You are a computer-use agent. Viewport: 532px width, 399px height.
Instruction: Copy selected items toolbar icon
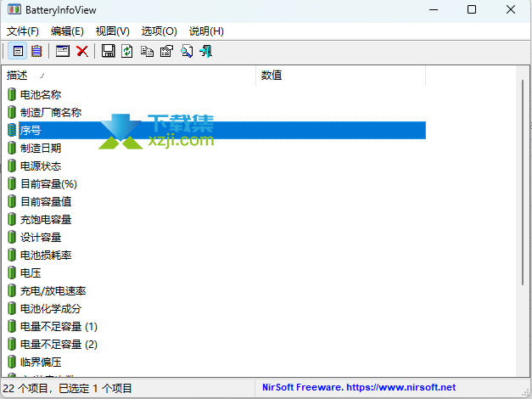click(x=147, y=51)
